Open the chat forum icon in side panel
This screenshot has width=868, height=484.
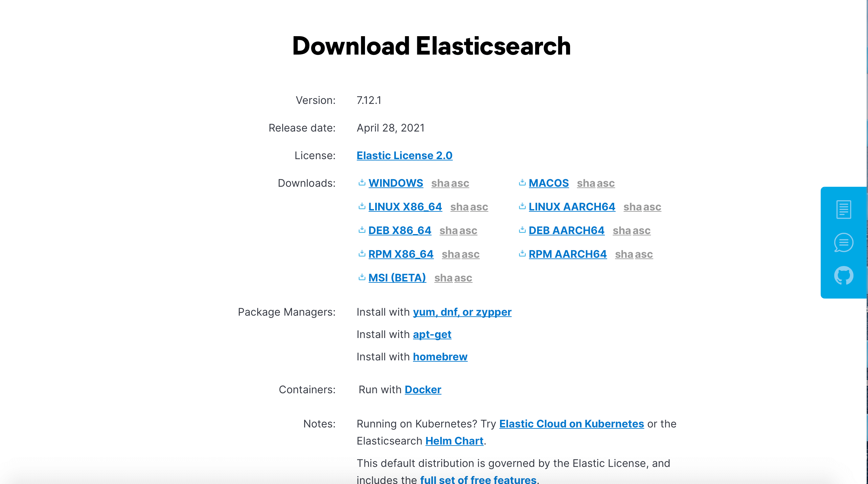tap(843, 243)
